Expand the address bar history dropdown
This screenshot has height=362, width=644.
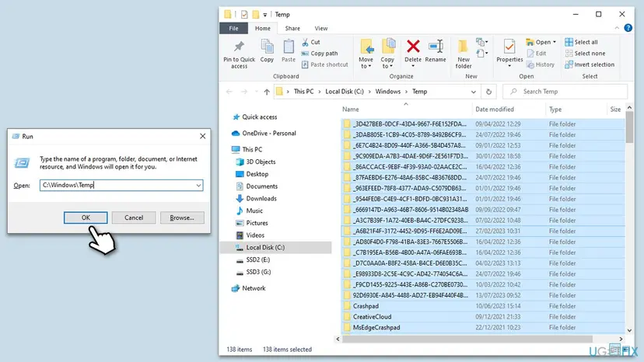473,92
